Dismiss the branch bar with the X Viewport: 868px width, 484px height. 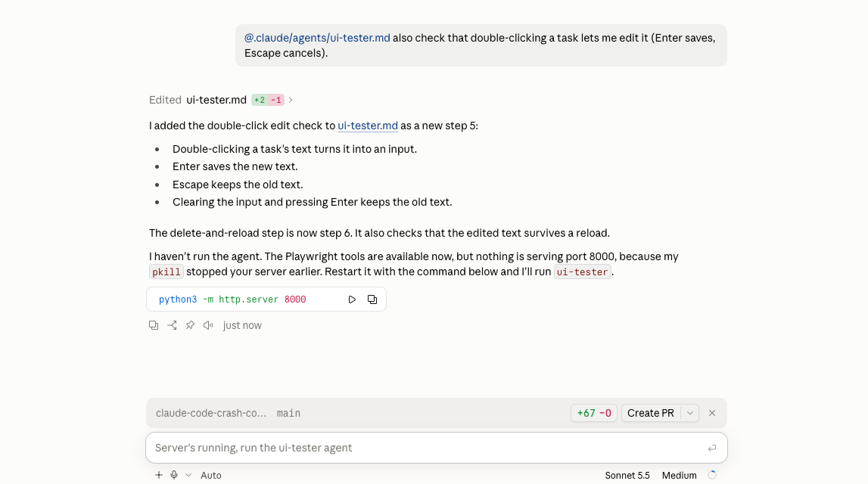pyautogui.click(x=712, y=413)
